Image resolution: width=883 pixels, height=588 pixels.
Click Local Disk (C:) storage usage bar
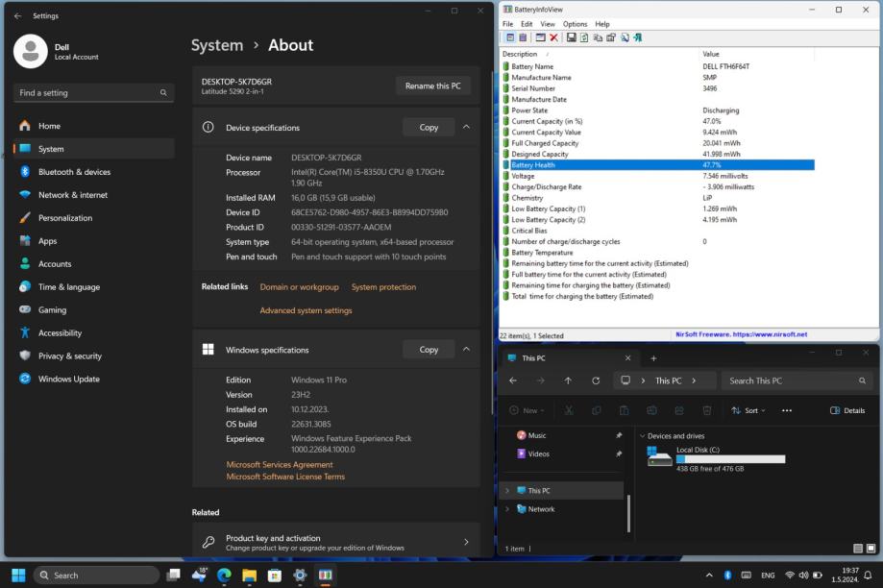tap(730, 459)
